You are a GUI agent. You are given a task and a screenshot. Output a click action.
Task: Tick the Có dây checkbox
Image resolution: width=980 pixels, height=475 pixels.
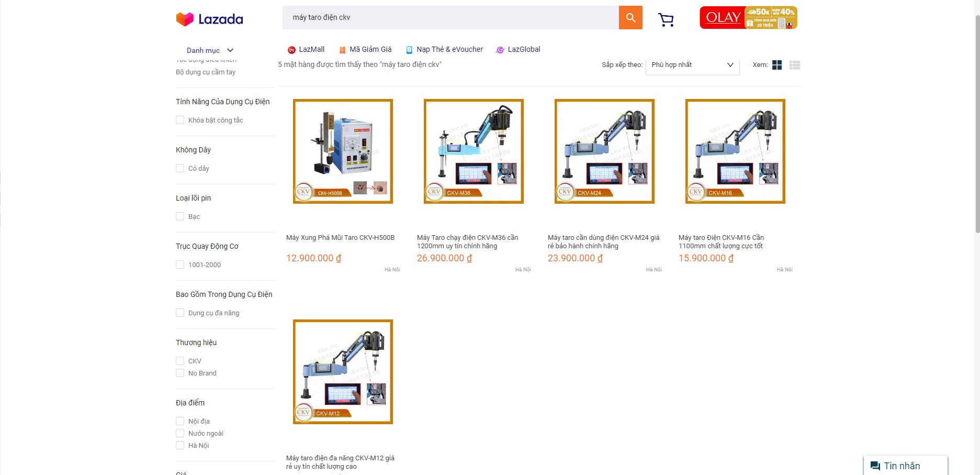180,168
